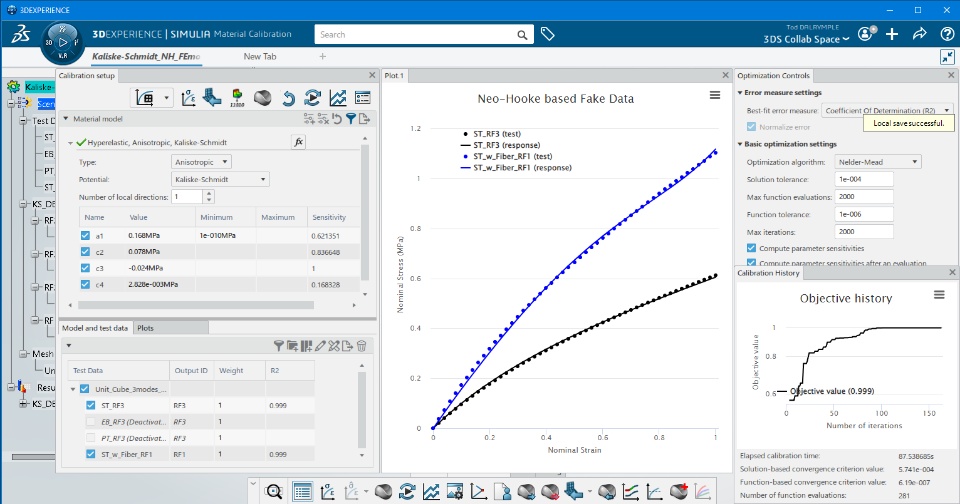
Task: Uncheck the Unit_Cube_3modes test data checkbox
Action: pyautogui.click(x=84, y=389)
